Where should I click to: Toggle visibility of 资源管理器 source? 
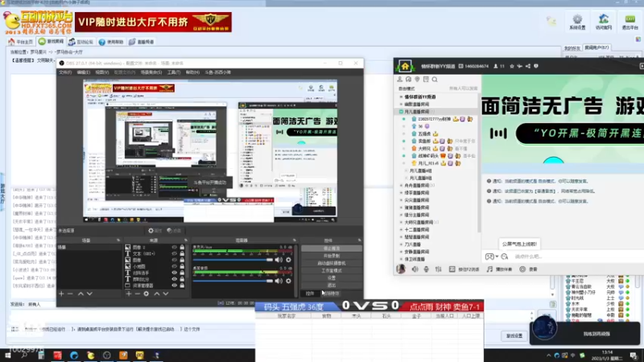coord(174,286)
